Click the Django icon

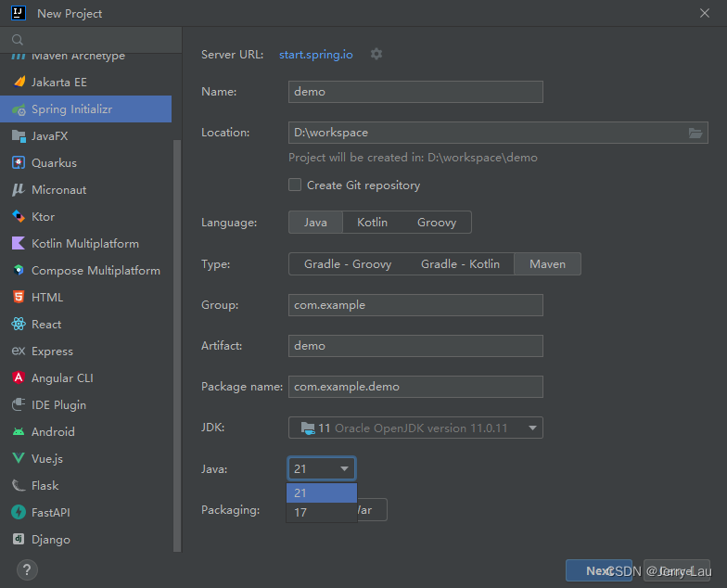click(x=19, y=540)
